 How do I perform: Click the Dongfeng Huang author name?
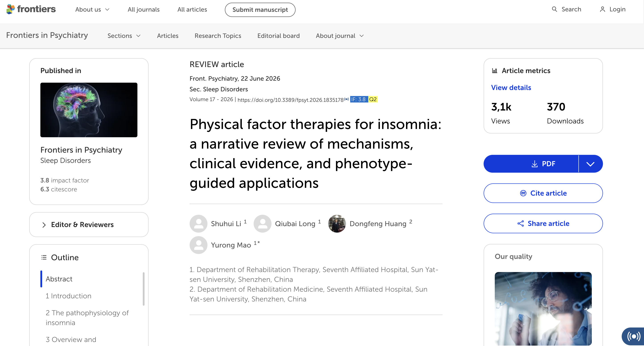378,224
